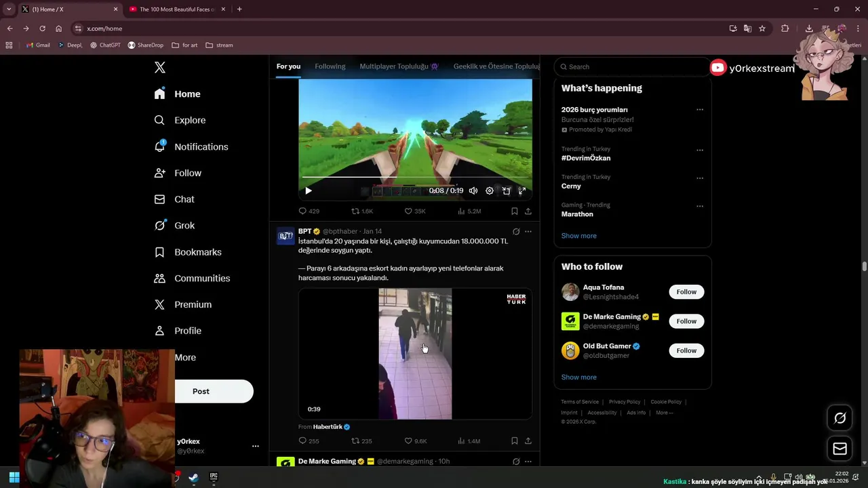Open Bookmarks in sidebar
This screenshot has width=868, height=488.
[188, 252]
